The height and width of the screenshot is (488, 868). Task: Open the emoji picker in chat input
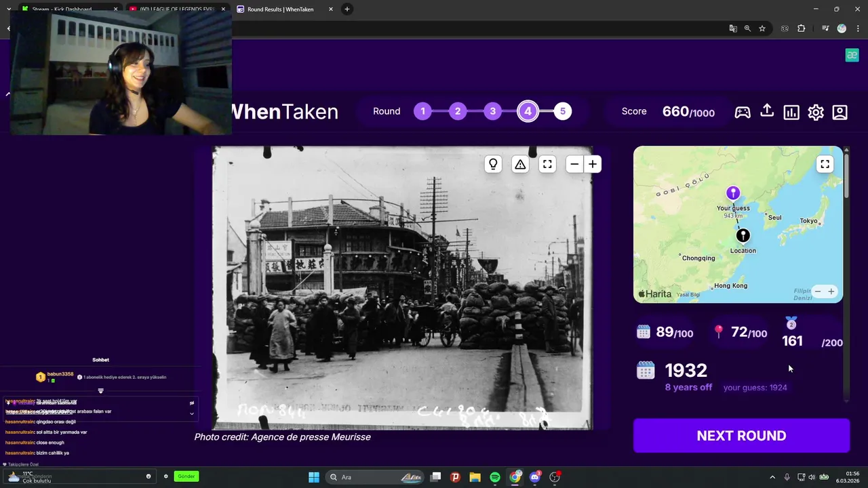[149, 476]
